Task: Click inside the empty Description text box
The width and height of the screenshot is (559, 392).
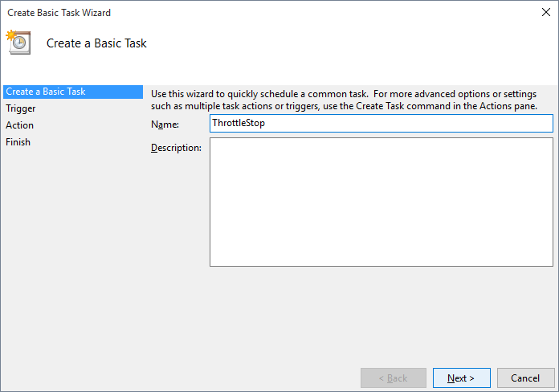Action: [x=382, y=202]
